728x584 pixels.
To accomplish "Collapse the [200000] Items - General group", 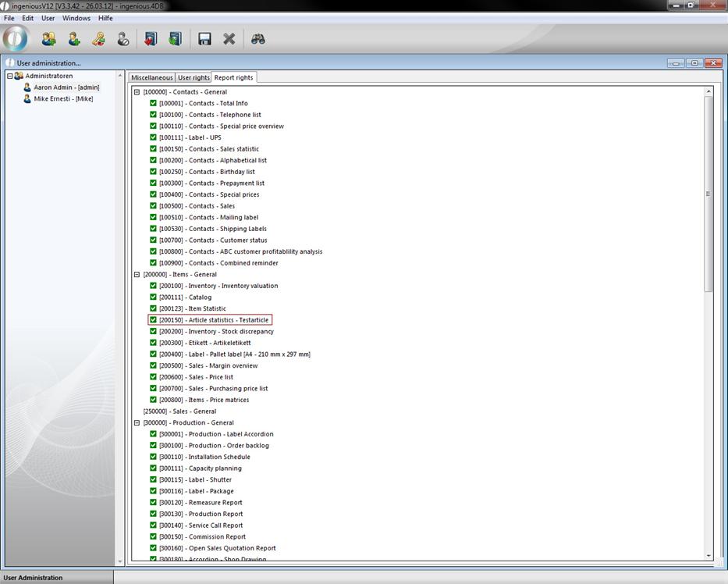I will click(x=137, y=275).
